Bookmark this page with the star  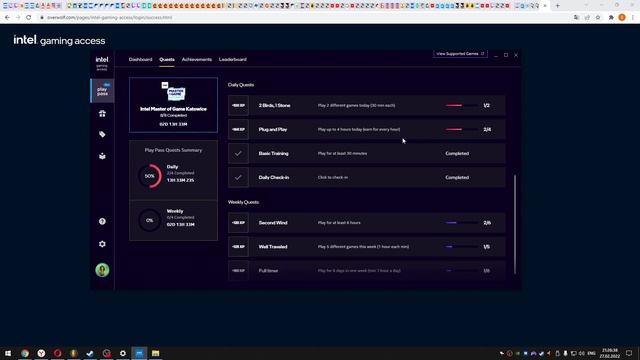pyautogui.click(x=598, y=18)
